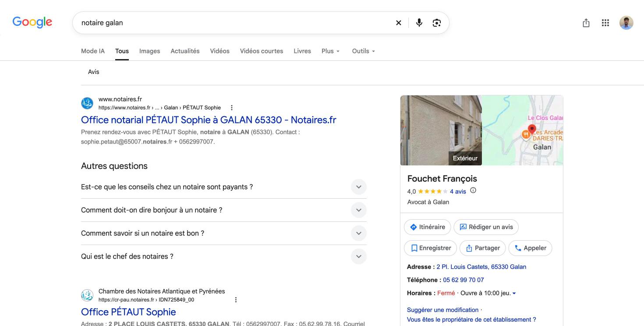Screen dimensions: 644x326
Task: Open the Plus dropdown in the search tabs
Action: [x=331, y=51]
